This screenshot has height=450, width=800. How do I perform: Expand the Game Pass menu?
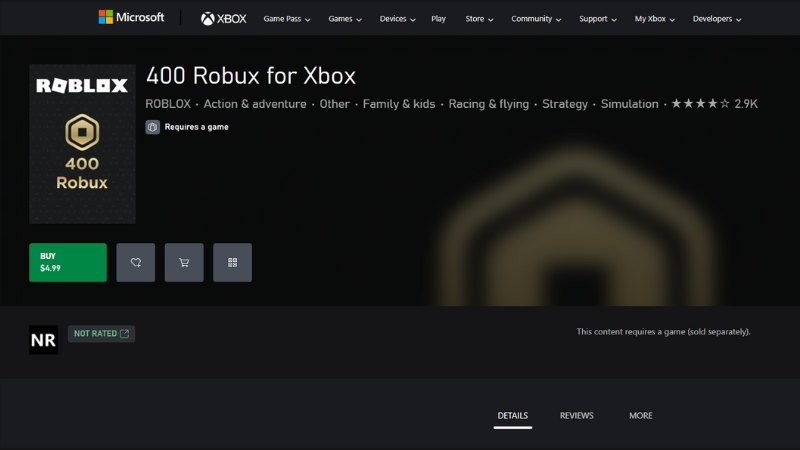(287, 19)
